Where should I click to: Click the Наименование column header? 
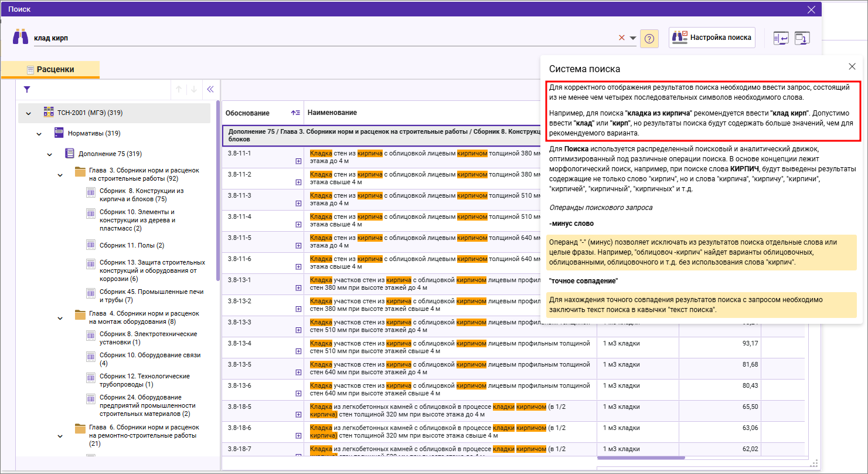pyautogui.click(x=332, y=113)
